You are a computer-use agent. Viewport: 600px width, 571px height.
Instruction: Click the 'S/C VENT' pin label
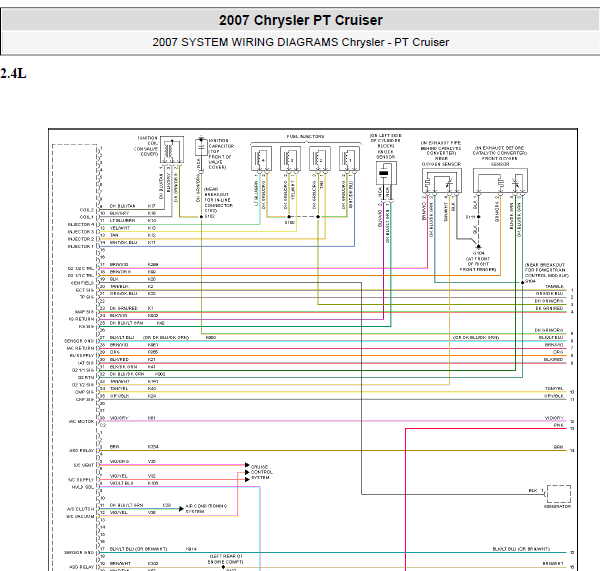[x=84, y=465]
